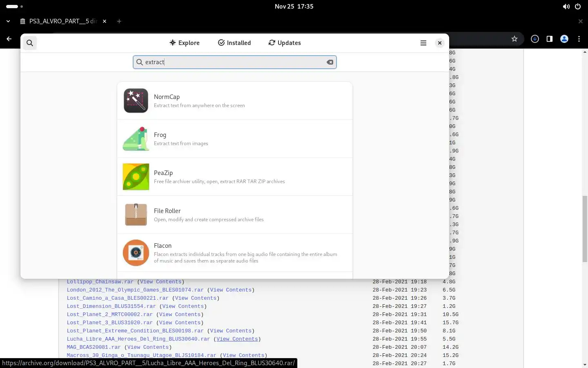Close the browser window

click(x=581, y=21)
